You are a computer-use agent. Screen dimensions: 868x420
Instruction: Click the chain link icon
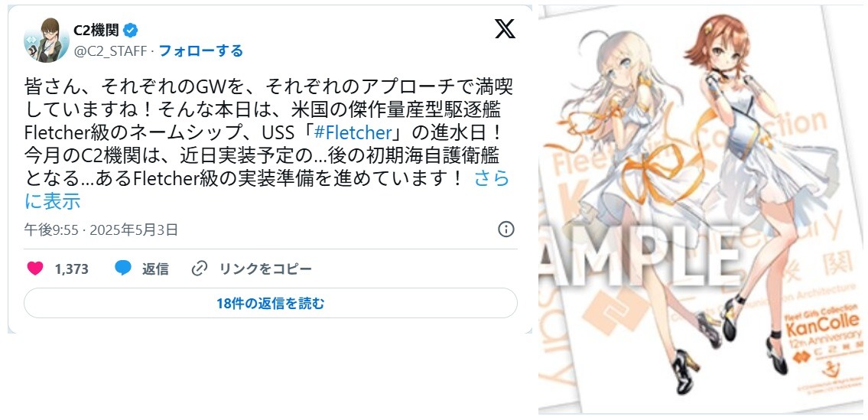pos(199,269)
